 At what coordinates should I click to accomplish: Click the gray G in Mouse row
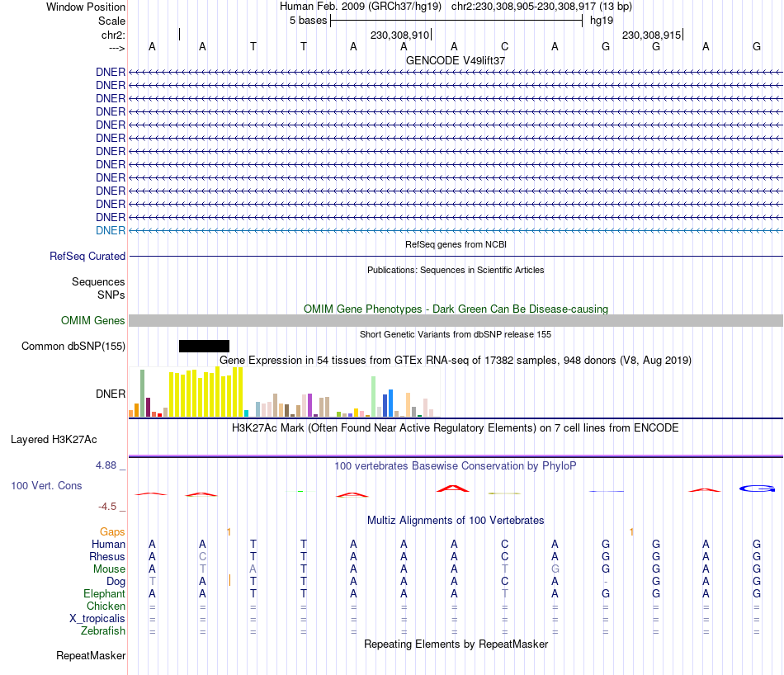(555, 569)
